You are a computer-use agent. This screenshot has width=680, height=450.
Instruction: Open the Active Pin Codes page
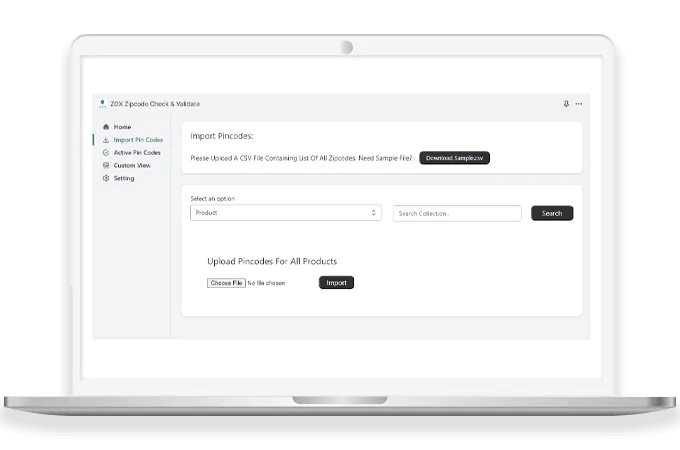click(137, 153)
